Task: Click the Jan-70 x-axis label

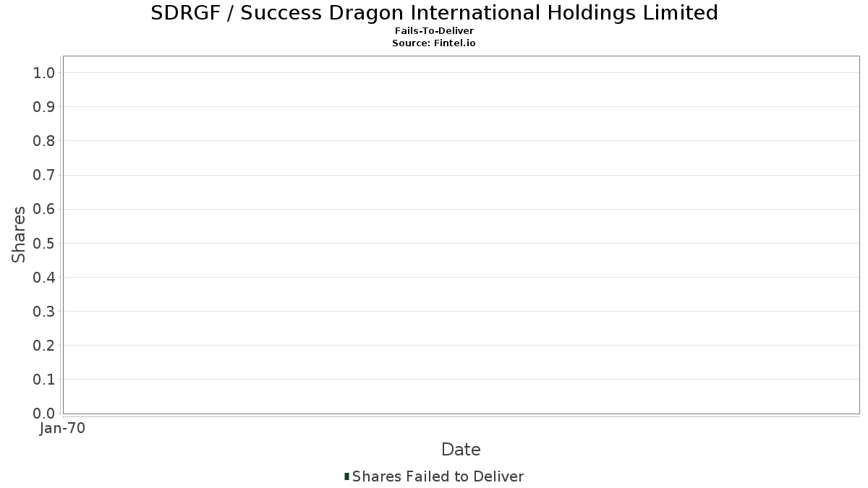Action: 63,429
